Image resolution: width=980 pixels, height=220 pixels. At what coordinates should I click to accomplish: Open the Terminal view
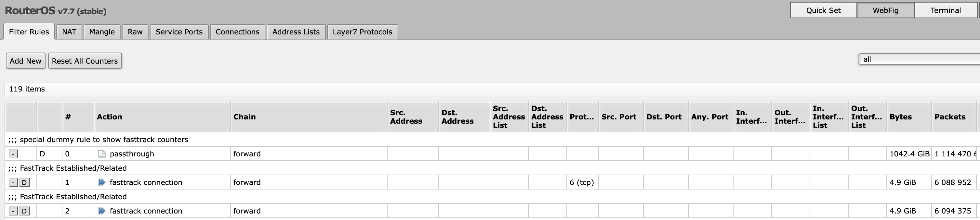click(946, 10)
